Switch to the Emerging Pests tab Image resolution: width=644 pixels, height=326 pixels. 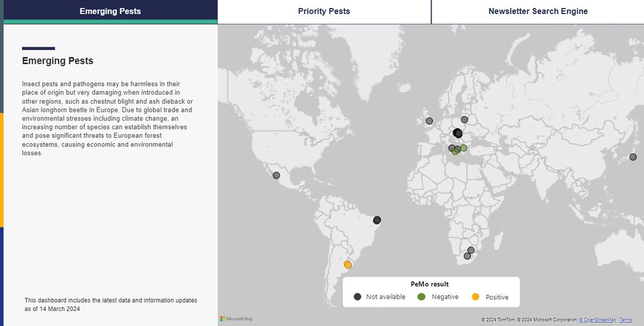click(110, 11)
